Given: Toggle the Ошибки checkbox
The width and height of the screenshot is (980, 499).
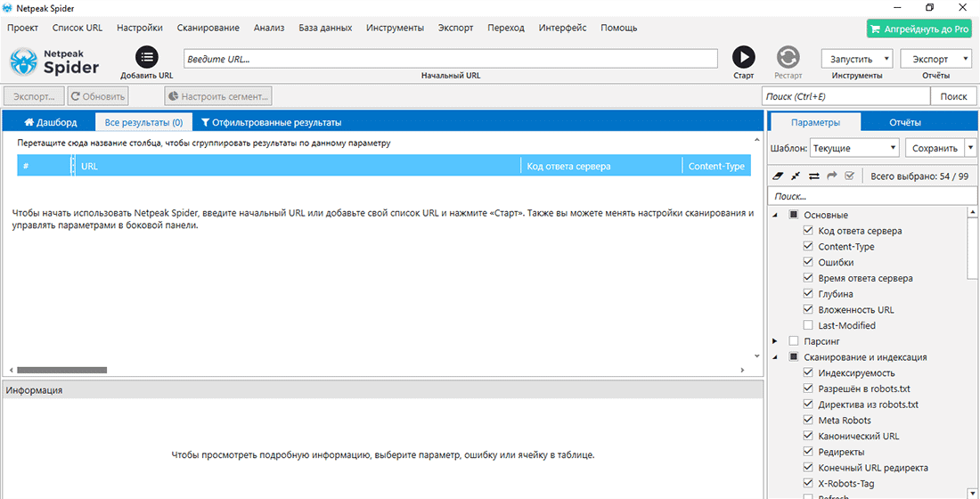Looking at the screenshot, I should point(808,262).
